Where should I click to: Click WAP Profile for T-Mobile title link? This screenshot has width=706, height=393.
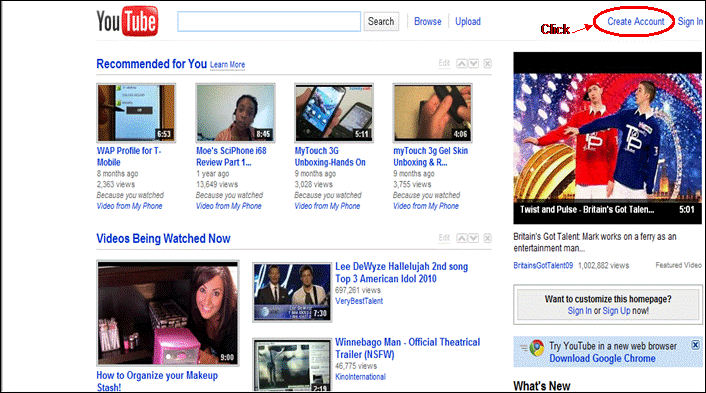click(x=129, y=156)
